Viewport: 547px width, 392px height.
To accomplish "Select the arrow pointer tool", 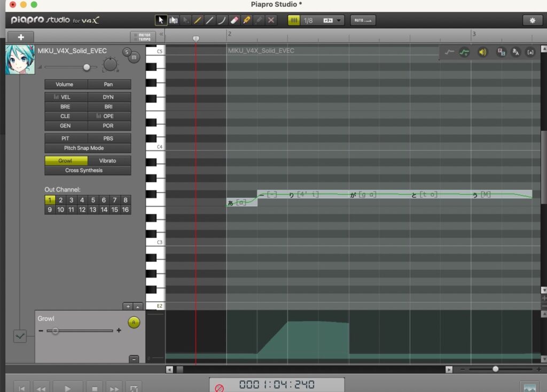I will [161, 20].
